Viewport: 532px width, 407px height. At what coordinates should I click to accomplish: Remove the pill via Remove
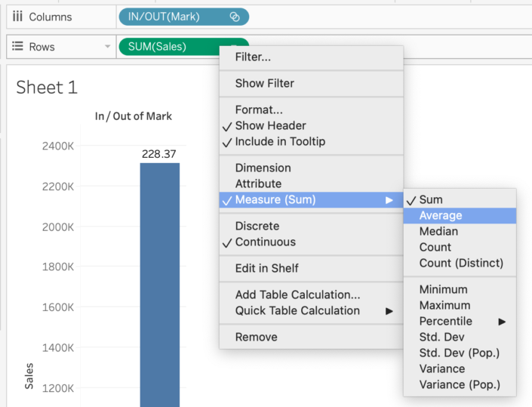tap(256, 337)
